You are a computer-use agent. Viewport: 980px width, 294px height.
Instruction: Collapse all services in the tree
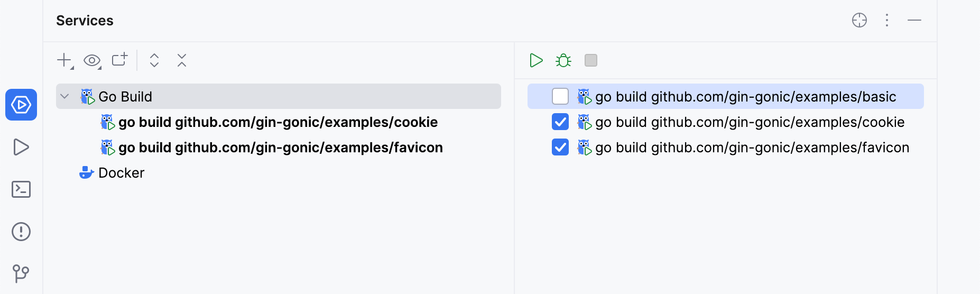(x=182, y=60)
